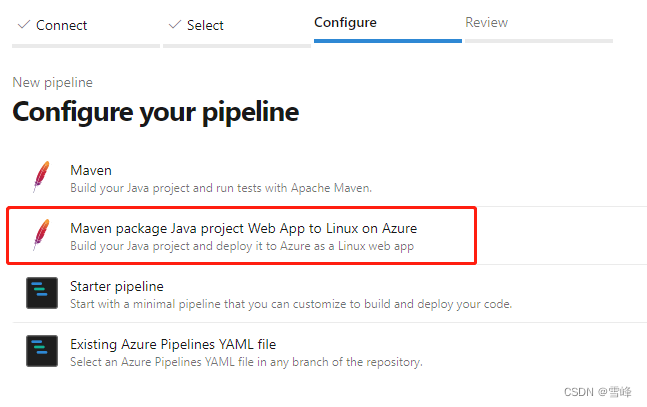Click the Select step checkmark icon

coord(175,25)
